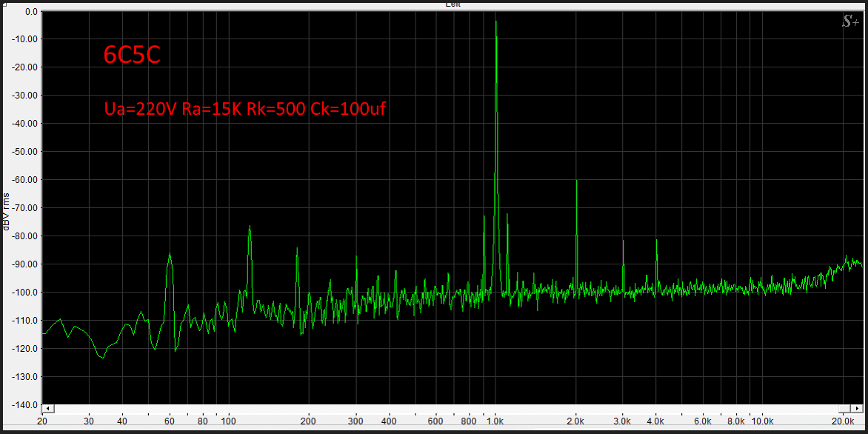Viewport: 868px width, 434px height.
Task: Click the red 6C5C annotation text
Action: (x=133, y=55)
